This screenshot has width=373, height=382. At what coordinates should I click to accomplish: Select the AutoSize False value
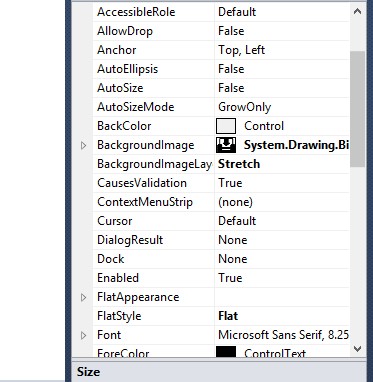[231, 88]
